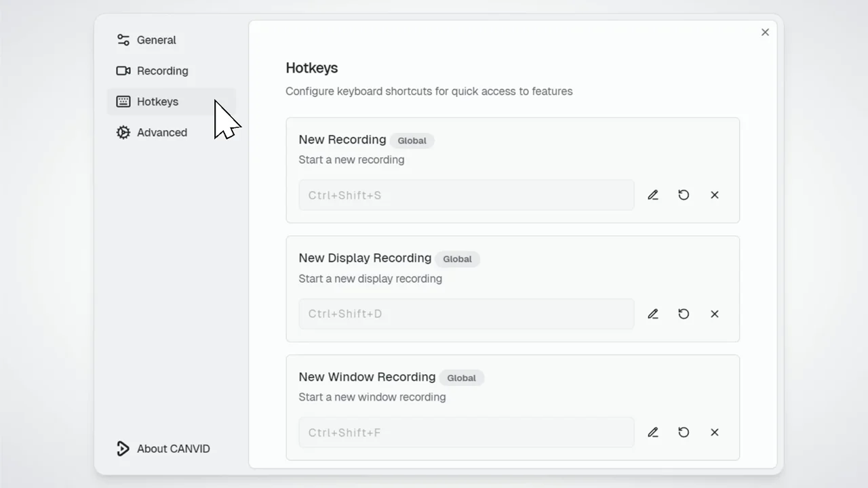Click the pencil icon for New Window Recording
868x488 pixels.
click(652, 432)
